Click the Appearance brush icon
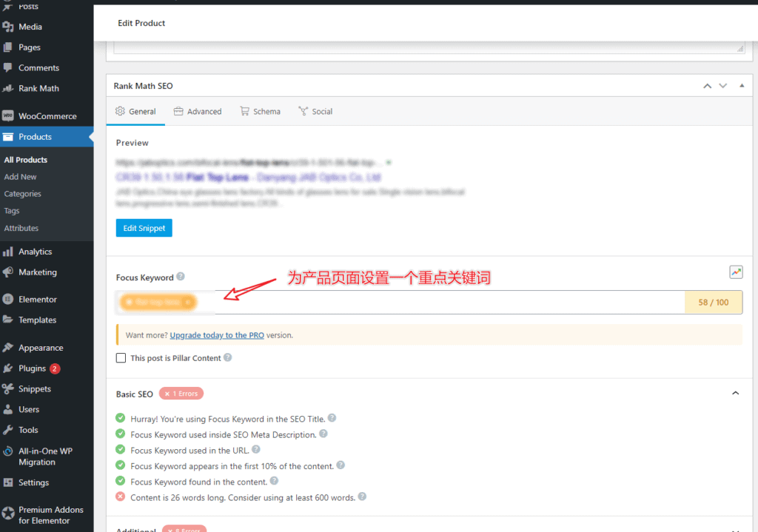758x532 pixels. (7, 348)
